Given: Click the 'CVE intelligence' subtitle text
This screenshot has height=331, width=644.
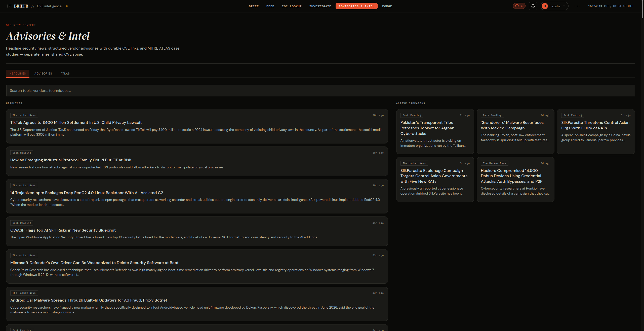Looking at the screenshot, I should (49, 6).
